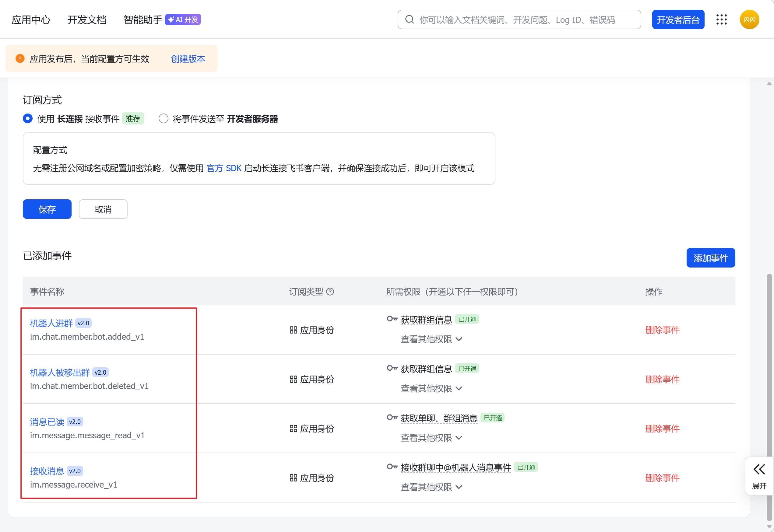Click the blue 保存 button
Viewport: 774px width, 532px height.
point(47,209)
